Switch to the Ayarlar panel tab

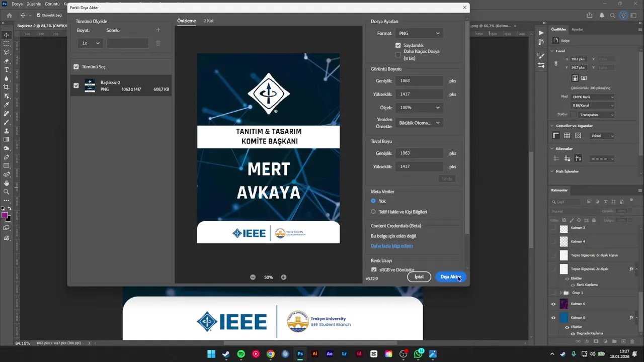[x=577, y=29]
